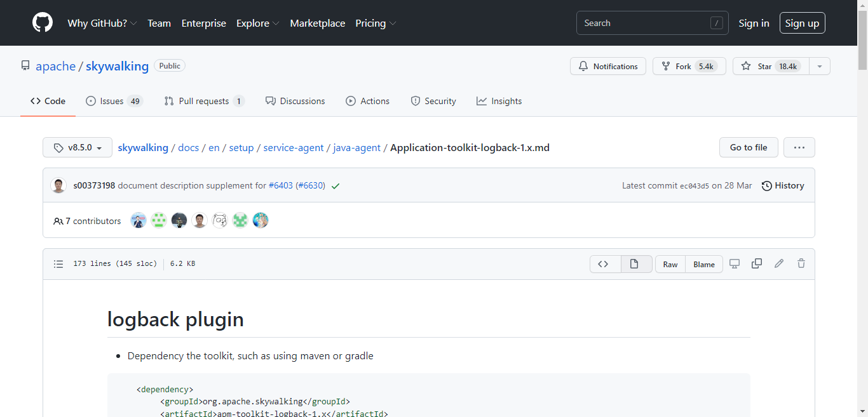
Task: Go to Marketplace
Action: pyautogui.click(x=318, y=23)
